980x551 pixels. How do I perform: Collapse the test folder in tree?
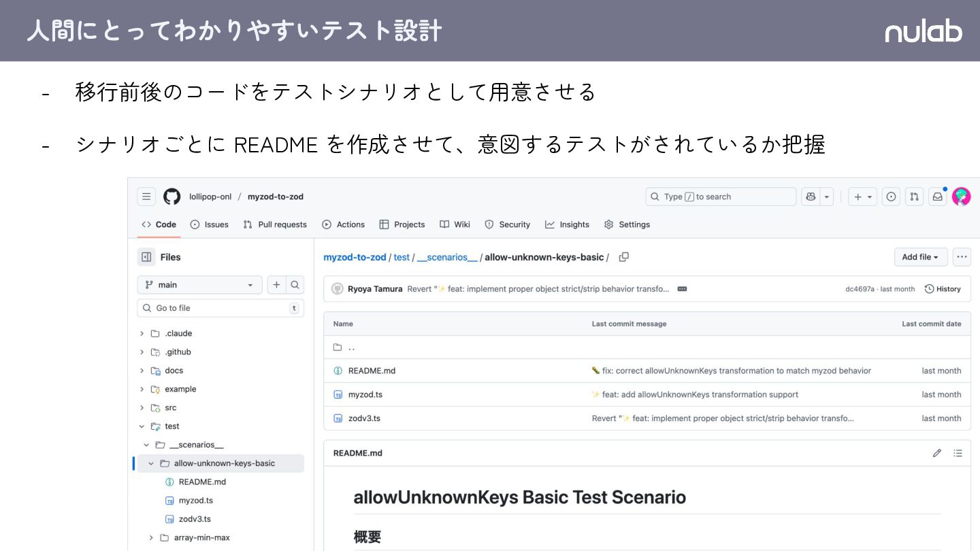click(x=142, y=427)
